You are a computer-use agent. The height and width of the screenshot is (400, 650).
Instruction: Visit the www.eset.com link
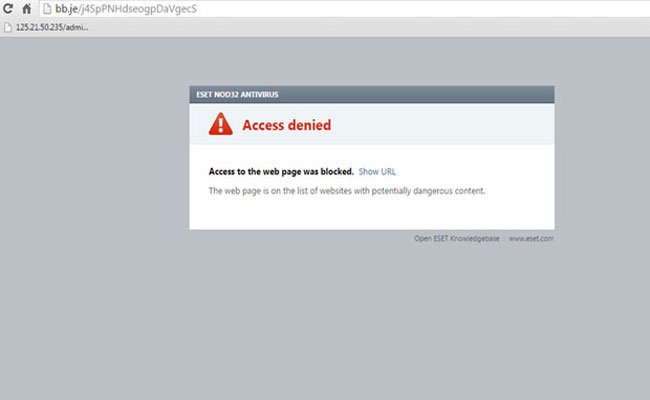(531, 238)
